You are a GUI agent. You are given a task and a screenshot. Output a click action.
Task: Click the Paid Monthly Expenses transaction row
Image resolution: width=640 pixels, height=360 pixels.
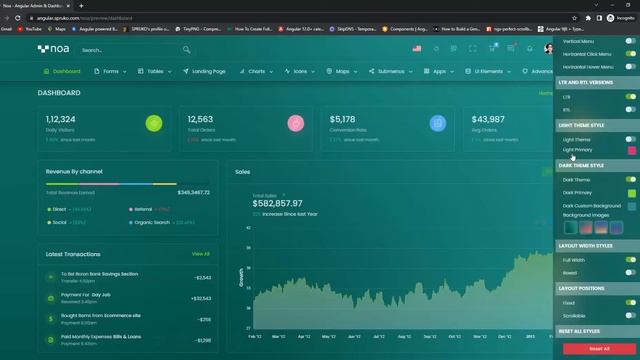coord(129,340)
